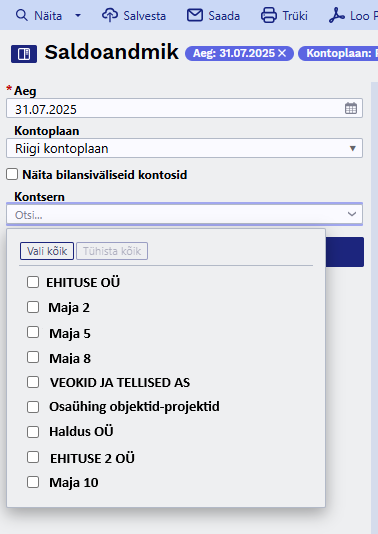Screen dimensions: 378x534
Task: Check the Maja 10 option
Action: pyautogui.click(x=33, y=482)
